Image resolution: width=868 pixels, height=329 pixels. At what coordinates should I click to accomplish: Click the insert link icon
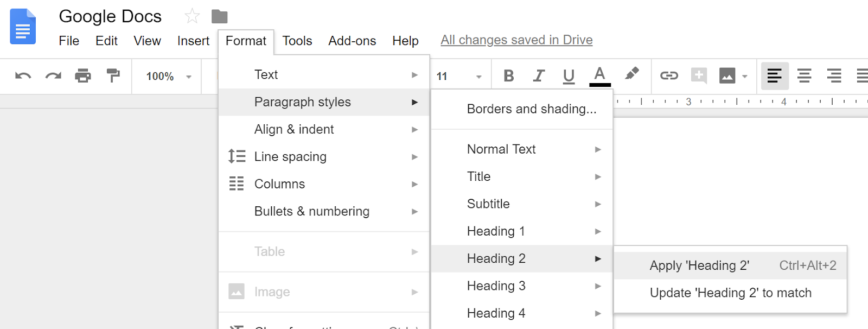coord(669,76)
